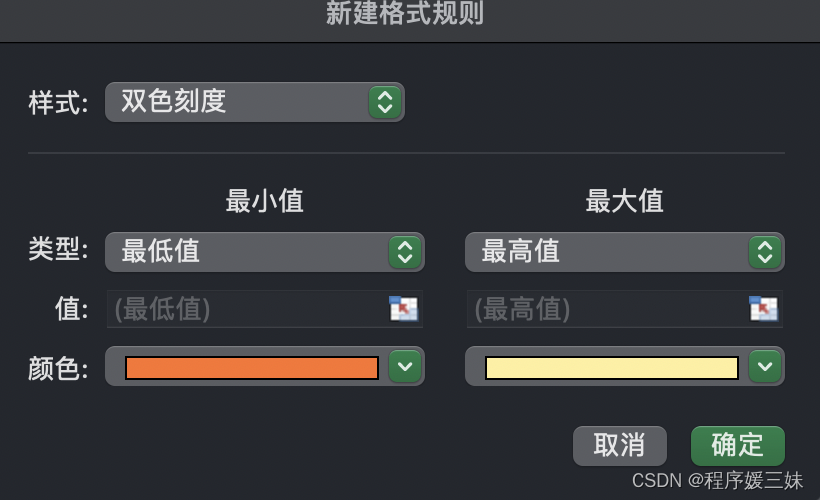Click the cell range selector icon for maximum value
820x500 pixels.
pos(764,309)
